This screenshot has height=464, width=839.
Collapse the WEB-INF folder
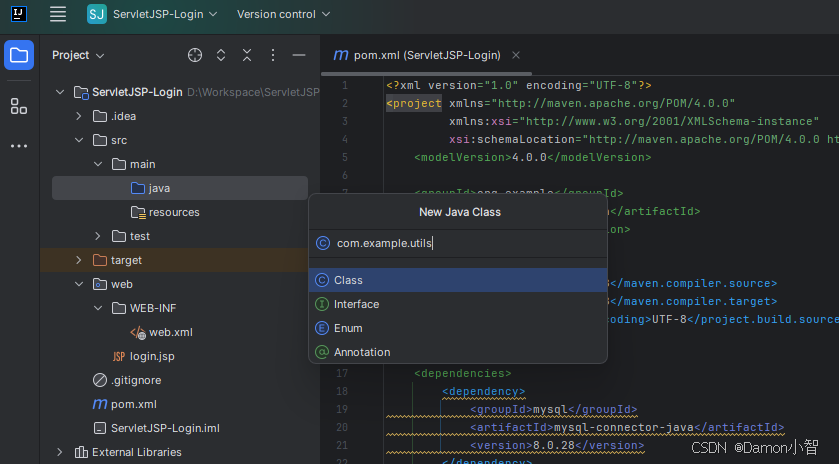pyautogui.click(x=98, y=308)
